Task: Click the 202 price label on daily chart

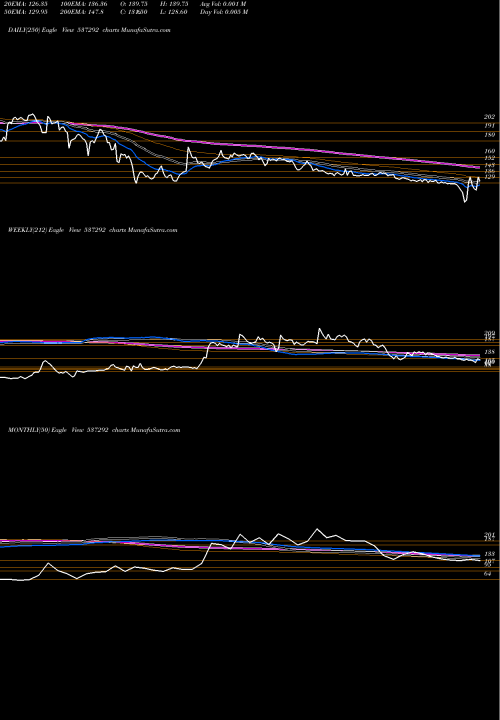Action: click(489, 117)
